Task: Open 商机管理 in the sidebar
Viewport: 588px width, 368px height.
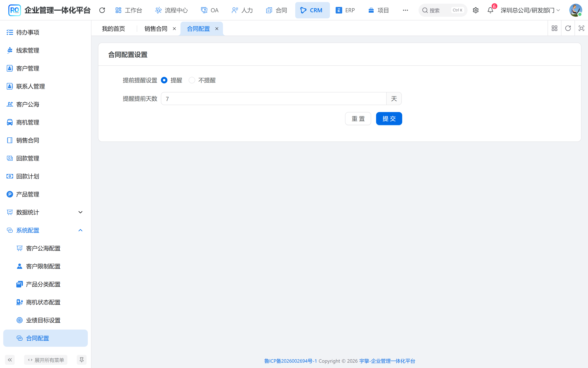Action: tap(46, 122)
